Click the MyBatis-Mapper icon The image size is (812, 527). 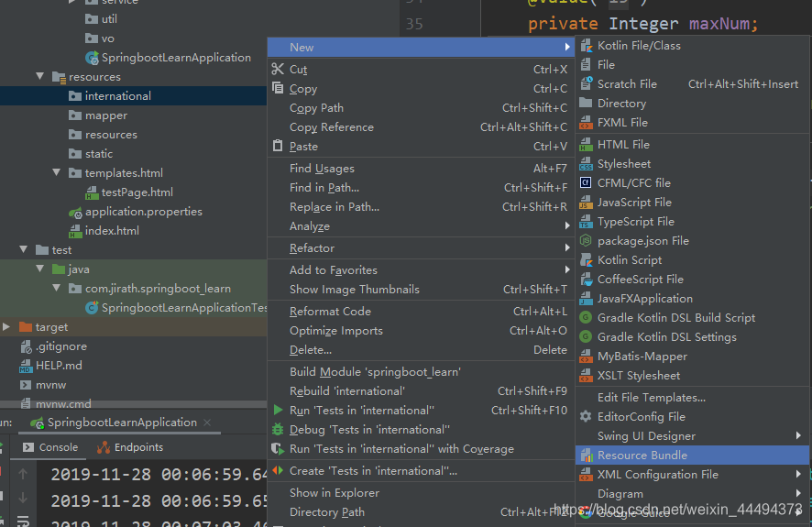pyautogui.click(x=586, y=357)
